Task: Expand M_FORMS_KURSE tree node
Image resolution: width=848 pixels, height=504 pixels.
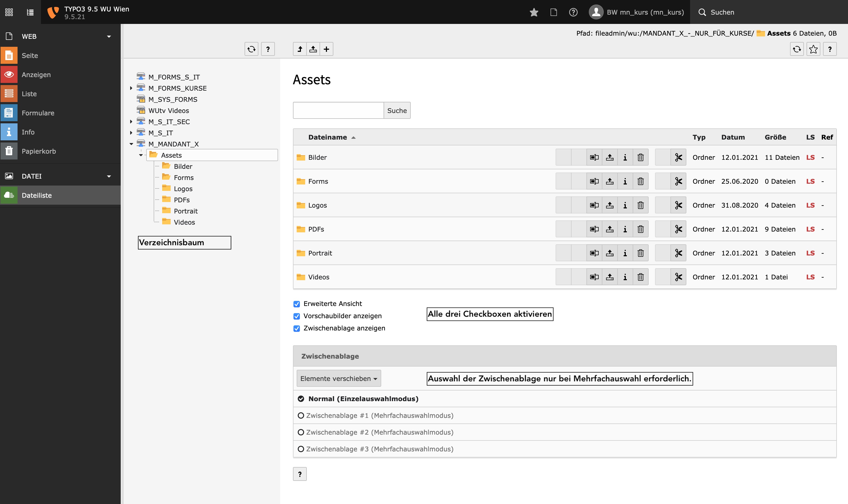Action: [x=131, y=88]
